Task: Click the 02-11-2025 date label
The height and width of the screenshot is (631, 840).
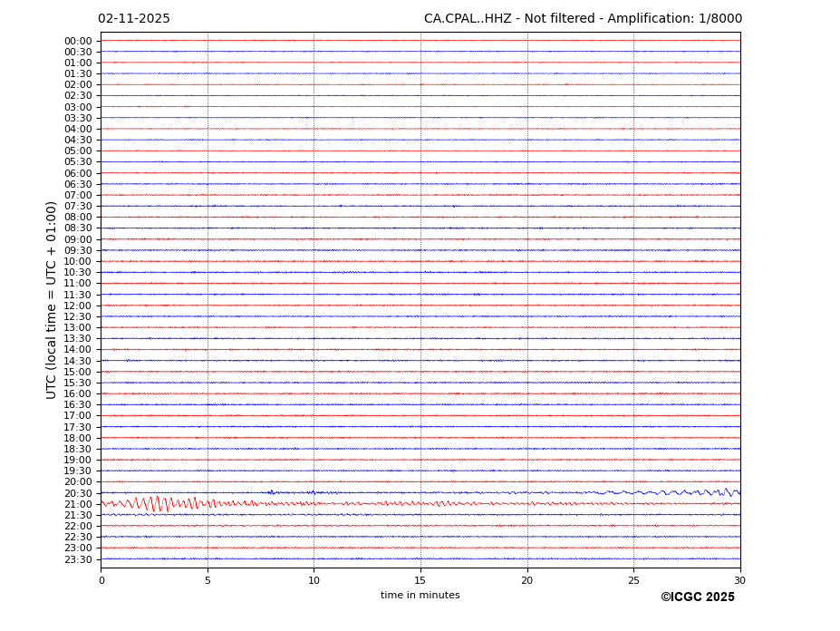Action: pyautogui.click(x=133, y=19)
